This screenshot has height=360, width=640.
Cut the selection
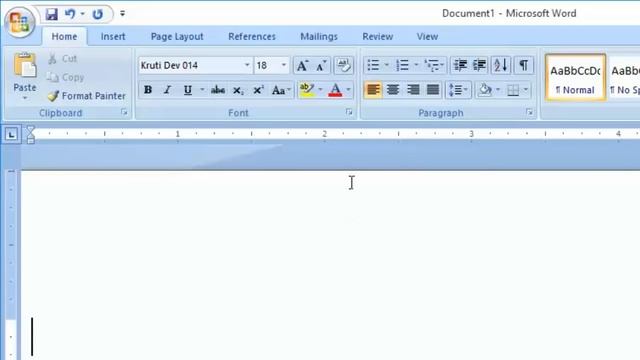tap(62, 59)
